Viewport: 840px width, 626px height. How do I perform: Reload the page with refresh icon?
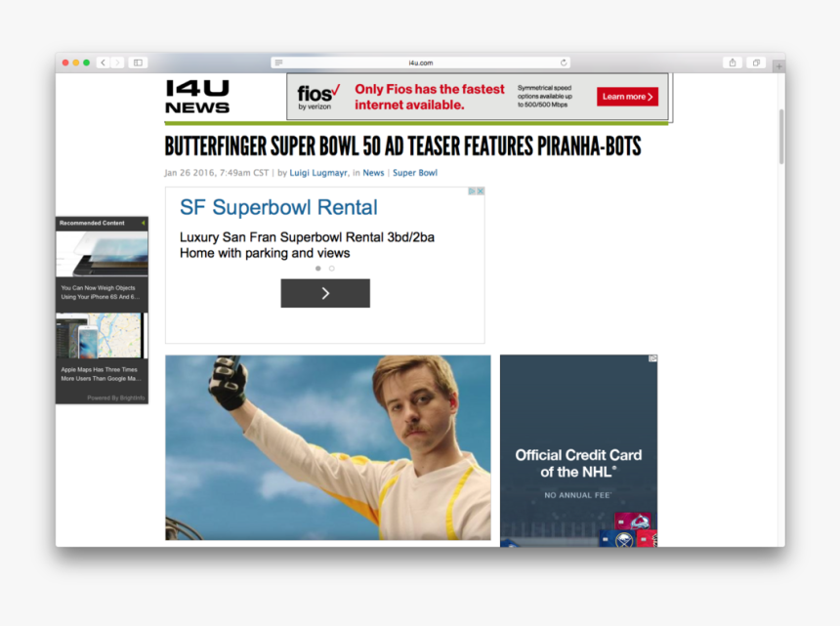tap(564, 63)
